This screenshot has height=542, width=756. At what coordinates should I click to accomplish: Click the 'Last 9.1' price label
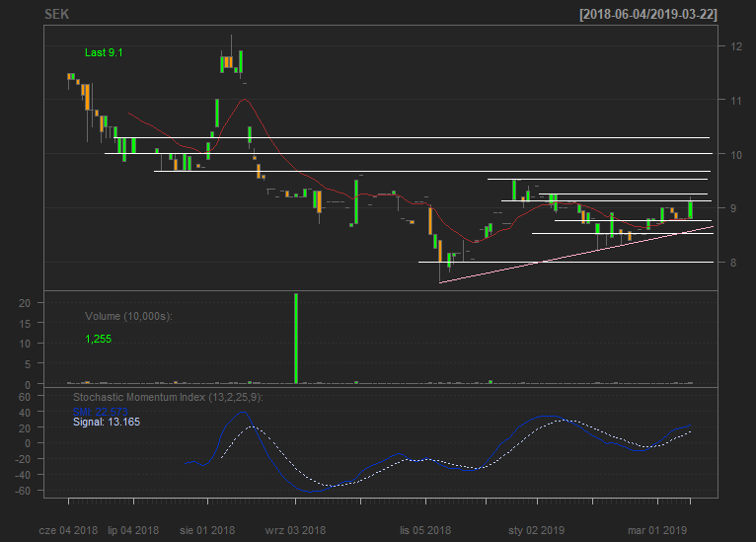point(104,52)
